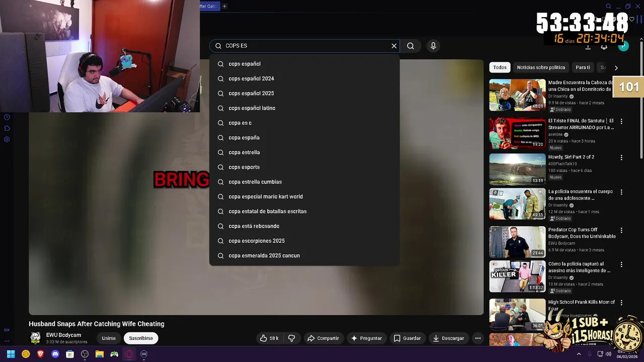Start voice search with the microphone icon

pyautogui.click(x=433, y=46)
